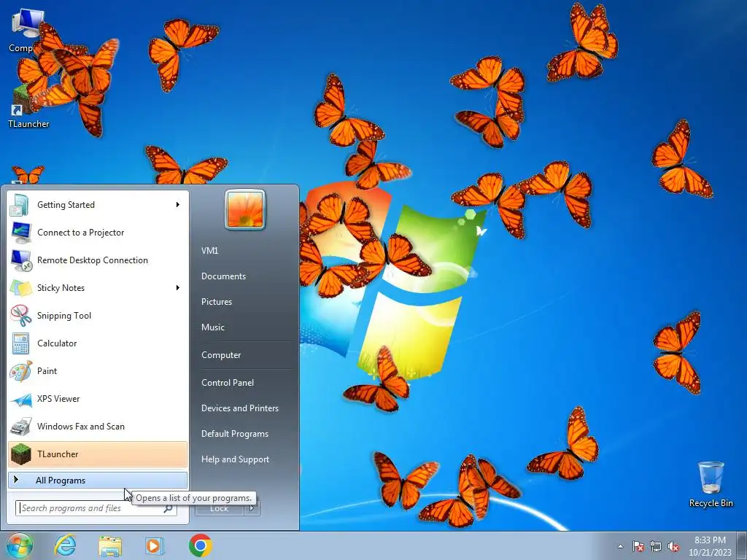This screenshot has width=747, height=560.
Task: Start Snipping Tool via scissors icon
Action: 20,316
